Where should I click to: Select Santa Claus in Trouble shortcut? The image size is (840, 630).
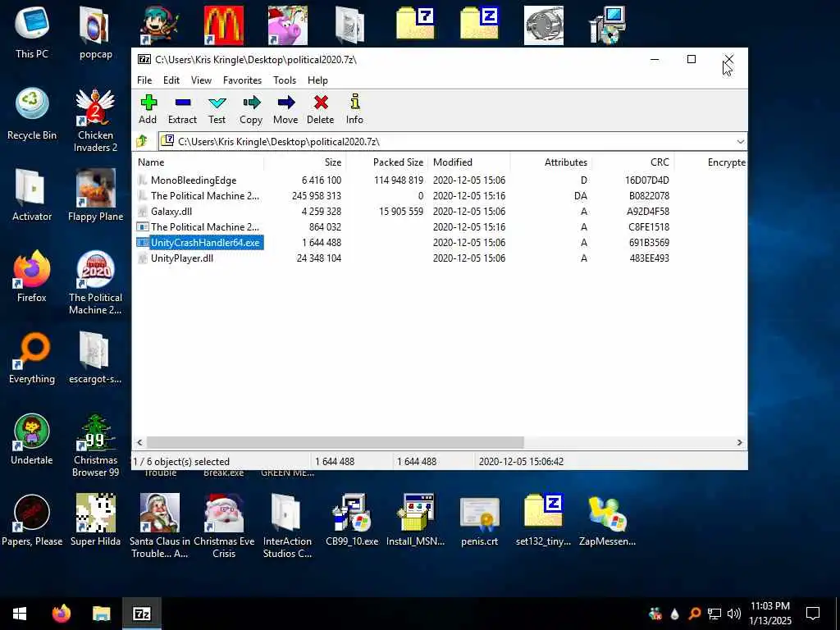[x=160, y=526]
